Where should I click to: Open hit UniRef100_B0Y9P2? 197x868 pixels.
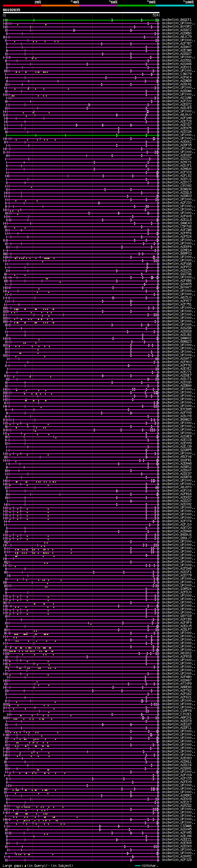pyautogui.click(x=176, y=26)
